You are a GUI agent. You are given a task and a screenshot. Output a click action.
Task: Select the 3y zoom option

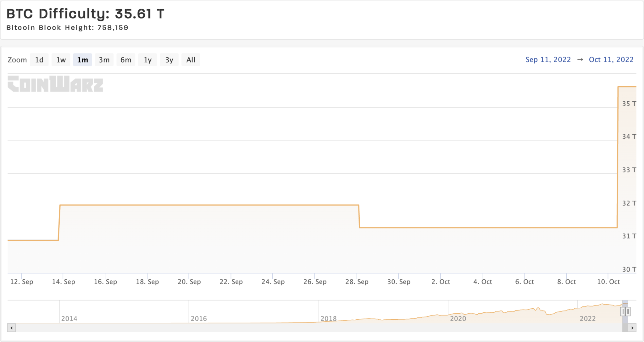pyautogui.click(x=169, y=59)
